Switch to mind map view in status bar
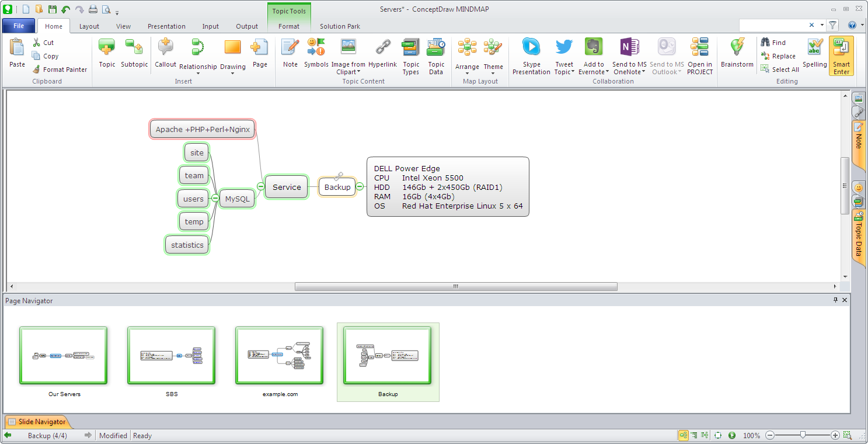Image resolution: width=868 pixels, height=444 pixels. pos(683,435)
